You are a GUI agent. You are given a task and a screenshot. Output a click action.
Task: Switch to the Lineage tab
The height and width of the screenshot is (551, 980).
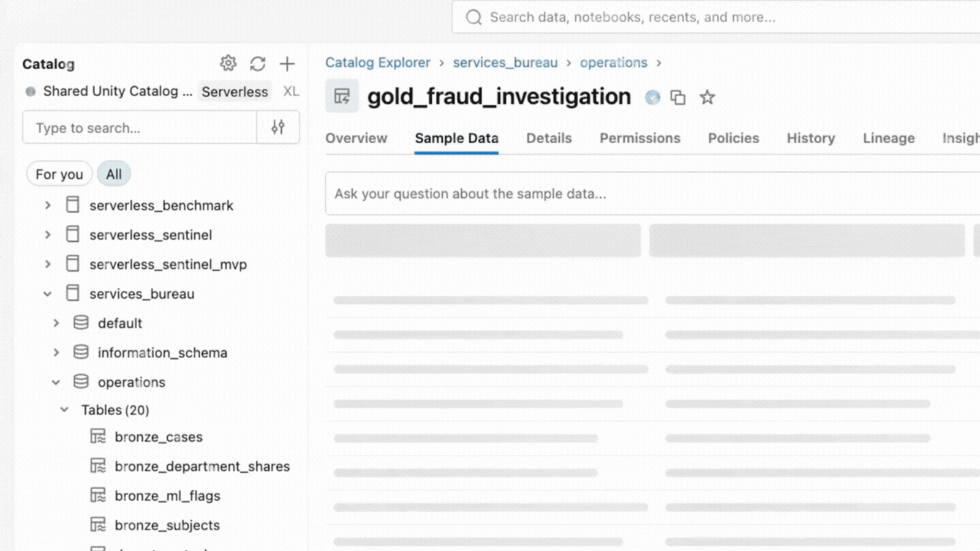pyautogui.click(x=888, y=138)
